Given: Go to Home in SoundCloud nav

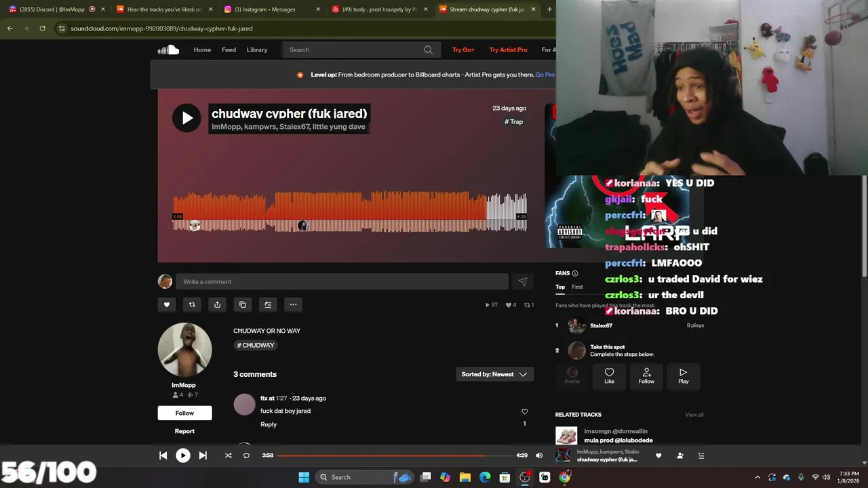Looking at the screenshot, I should click(x=202, y=49).
